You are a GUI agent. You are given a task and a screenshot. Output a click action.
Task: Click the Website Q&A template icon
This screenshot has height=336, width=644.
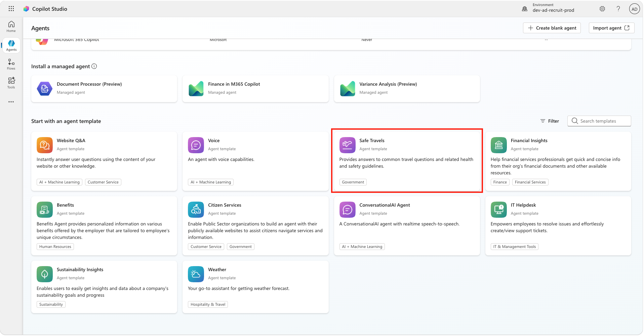pyautogui.click(x=45, y=145)
